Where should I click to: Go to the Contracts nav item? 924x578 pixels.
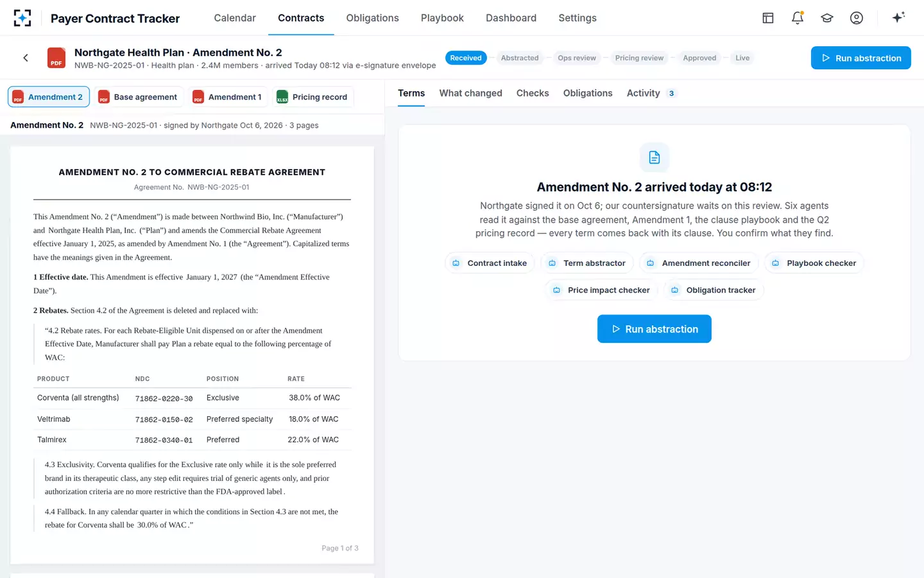[301, 18]
